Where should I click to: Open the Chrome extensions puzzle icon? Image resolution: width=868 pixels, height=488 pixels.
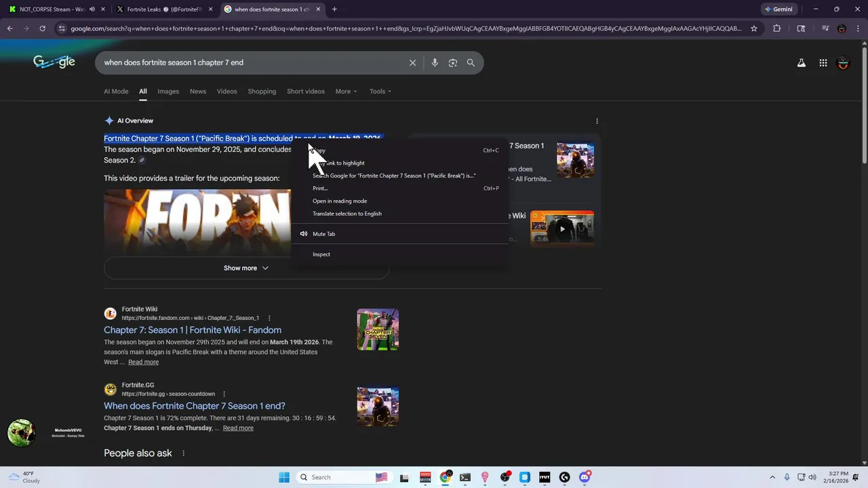point(776,28)
